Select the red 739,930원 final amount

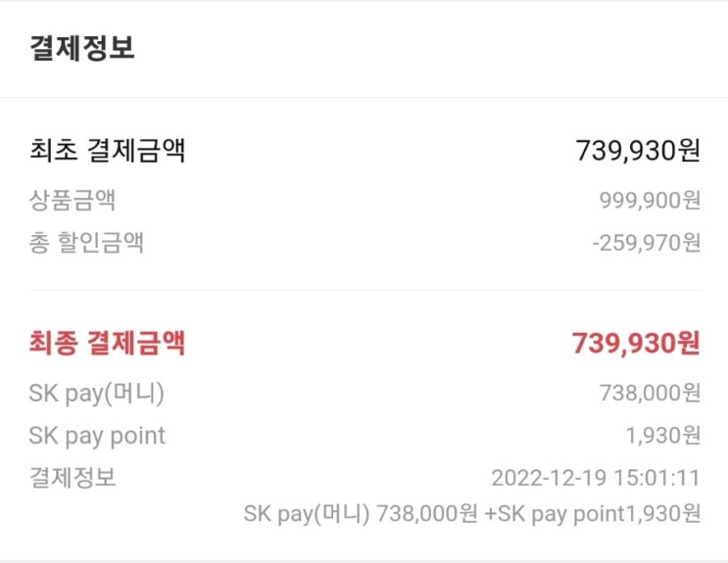[x=636, y=344]
